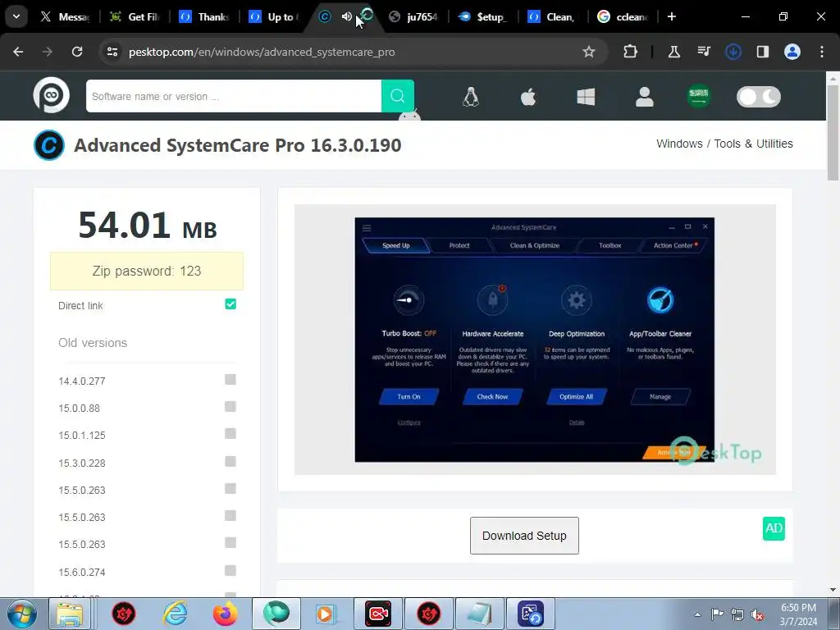
Task: Open the browser downloads icon
Action: [x=733, y=52]
